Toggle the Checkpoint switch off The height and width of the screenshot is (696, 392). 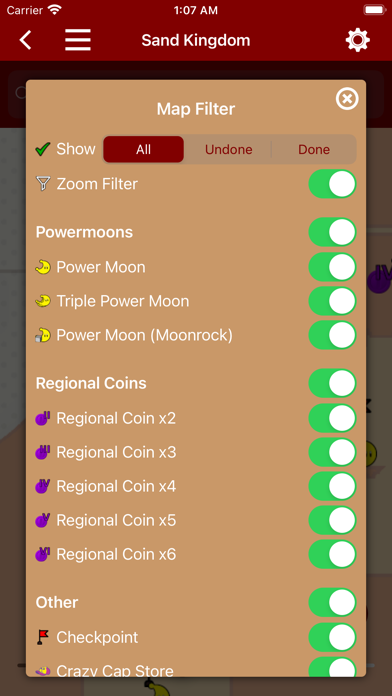(x=333, y=637)
